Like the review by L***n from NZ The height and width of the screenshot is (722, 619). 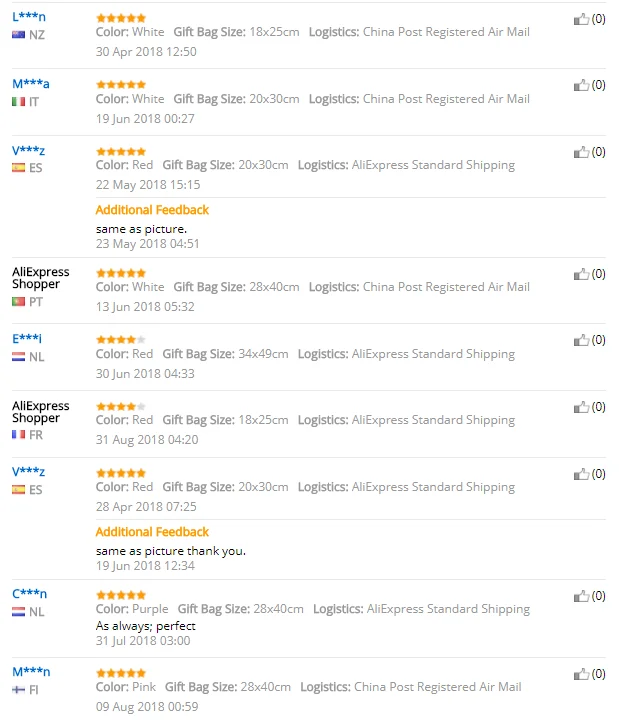(x=581, y=19)
